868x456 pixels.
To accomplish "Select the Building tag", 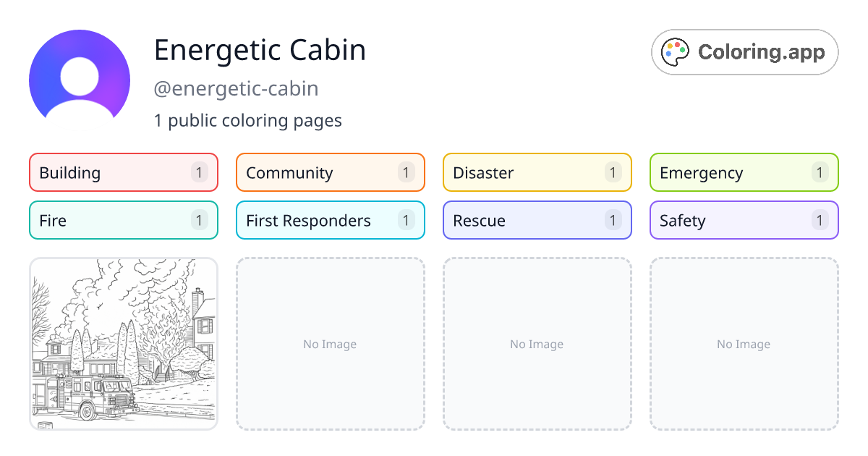I will tap(124, 172).
